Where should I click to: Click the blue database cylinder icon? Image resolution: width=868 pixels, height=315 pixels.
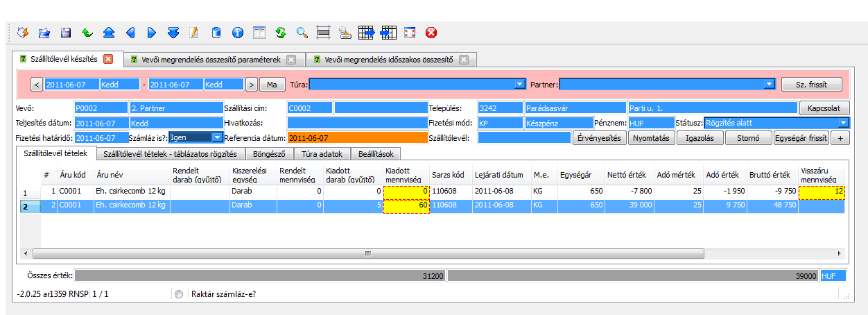(x=216, y=32)
